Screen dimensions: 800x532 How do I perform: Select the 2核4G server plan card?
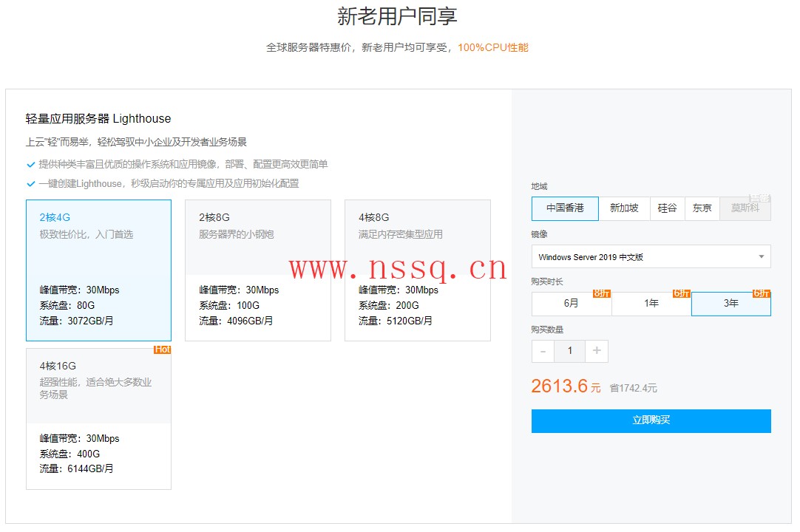pos(98,270)
